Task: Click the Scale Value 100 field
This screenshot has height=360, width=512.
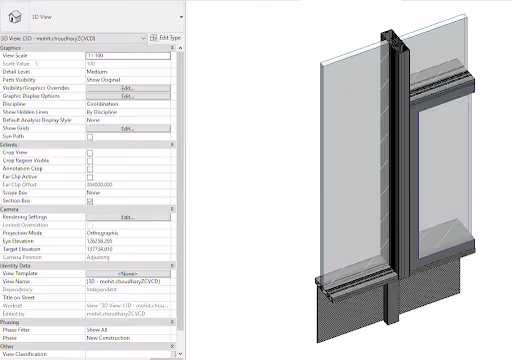Action: (128, 64)
